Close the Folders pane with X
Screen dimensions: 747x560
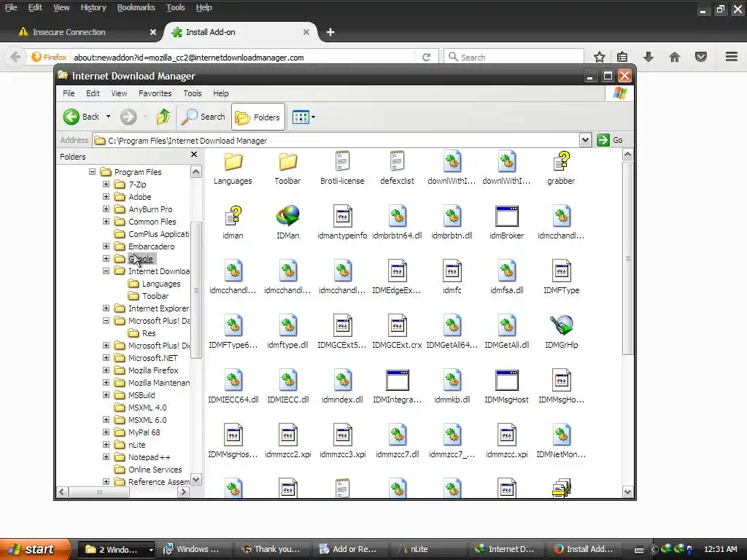coord(194,155)
